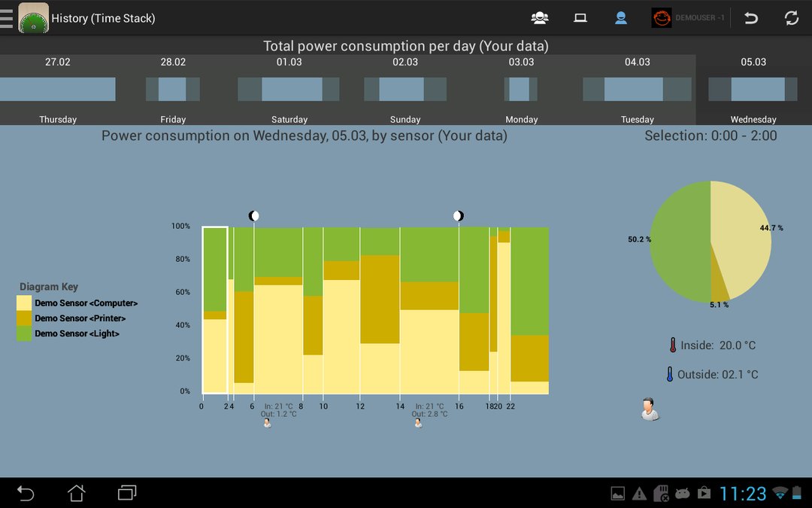
Task: Choose Tuesday 04.03 consumption bar
Action: (x=637, y=89)
